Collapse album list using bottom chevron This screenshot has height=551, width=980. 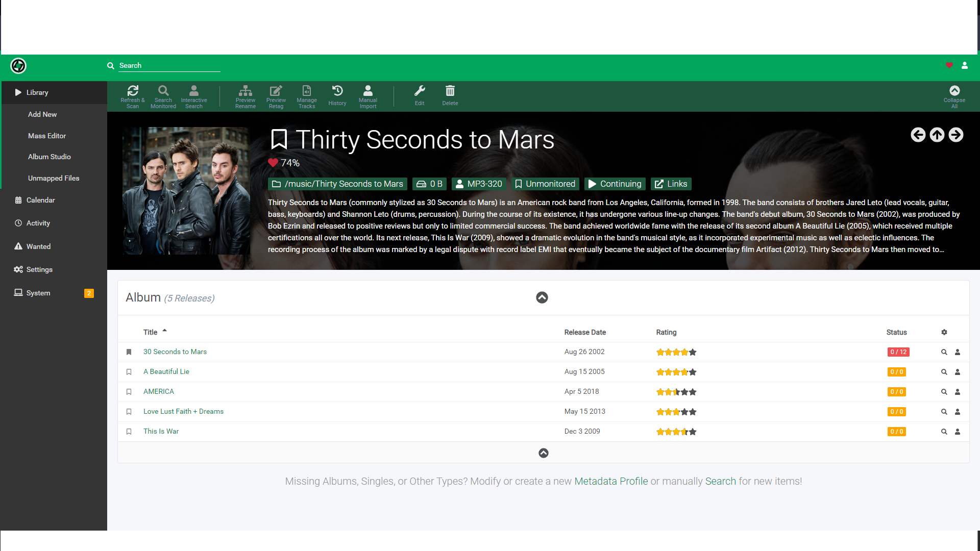coord(544,453)
